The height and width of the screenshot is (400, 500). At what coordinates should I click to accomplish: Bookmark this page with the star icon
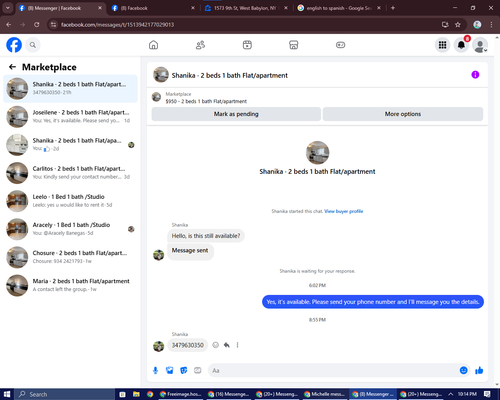[458, 24]
